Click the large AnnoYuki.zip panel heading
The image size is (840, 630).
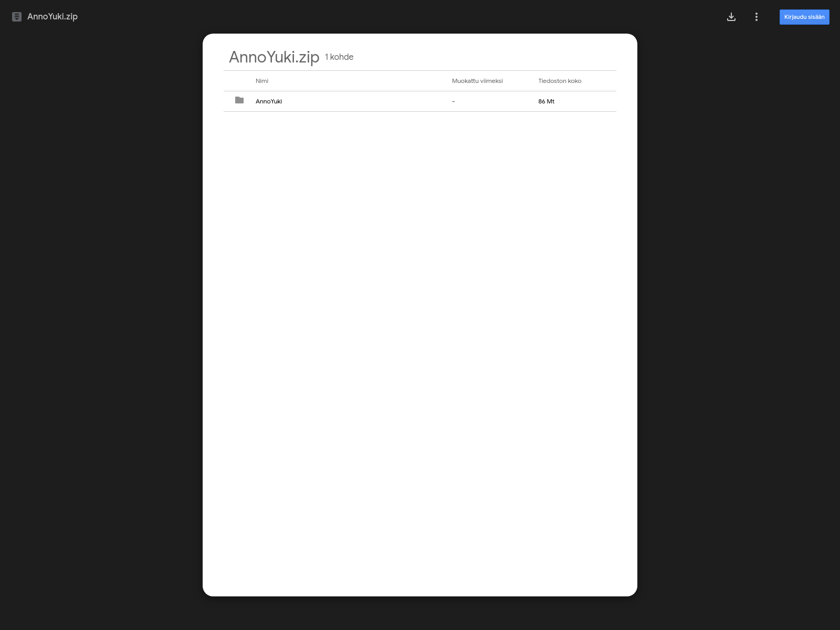tap(274, 57)
